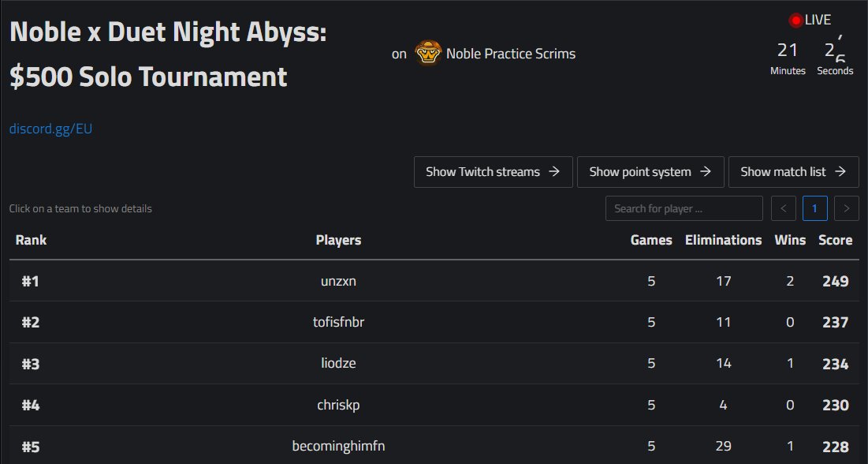Screen dimensions: 868x464
Task: Expand the chriskp row details
Action: tap(434, 406)
